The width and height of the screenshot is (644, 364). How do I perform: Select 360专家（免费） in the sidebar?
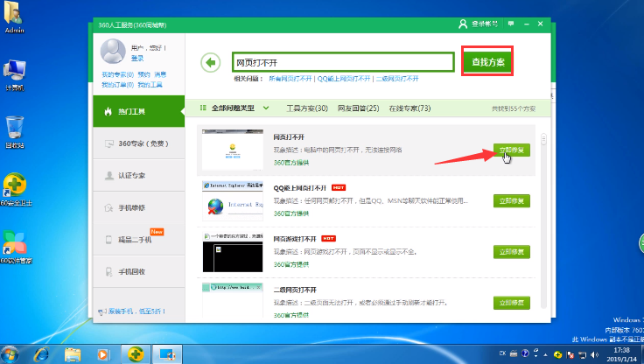click(139, 143)
